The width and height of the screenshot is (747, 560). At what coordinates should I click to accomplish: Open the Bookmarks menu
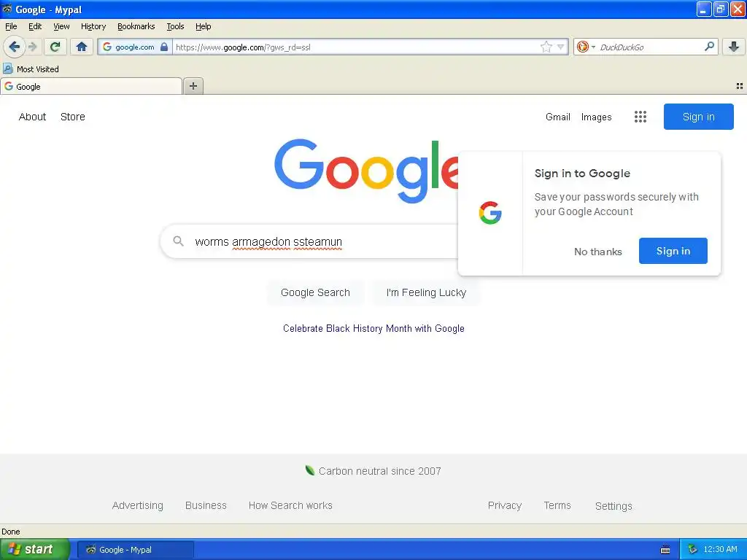[x=136, y=26]
